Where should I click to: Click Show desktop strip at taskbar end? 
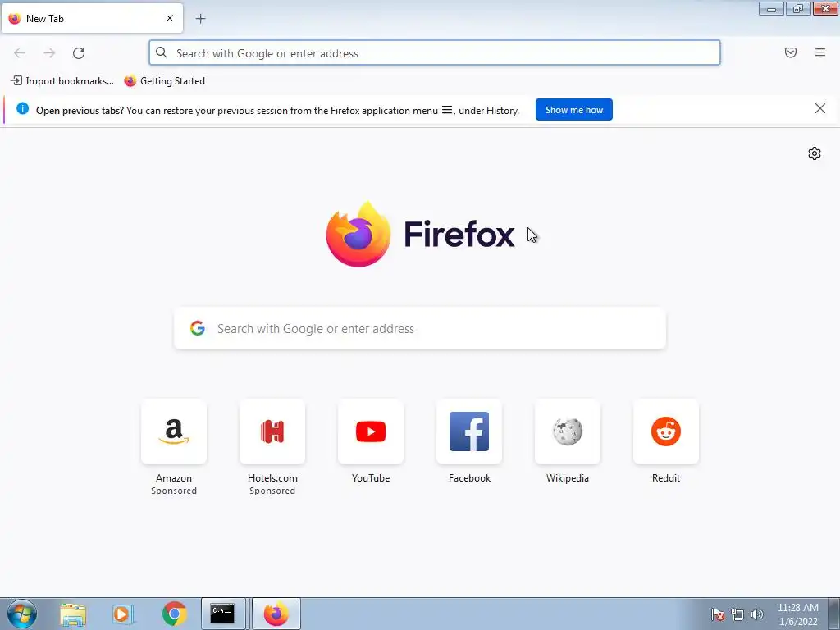833,614
